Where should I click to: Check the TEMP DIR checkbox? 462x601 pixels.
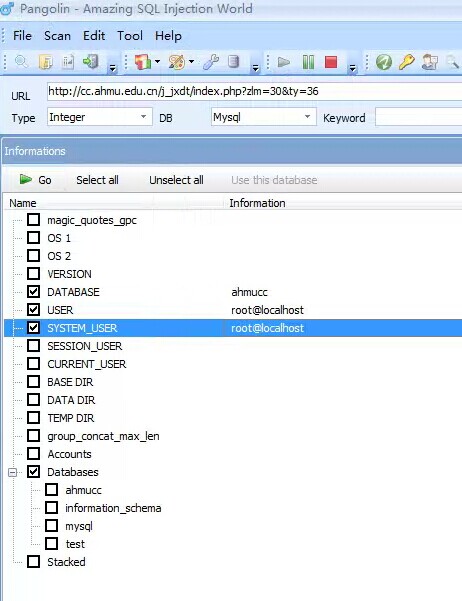(33, 418)
